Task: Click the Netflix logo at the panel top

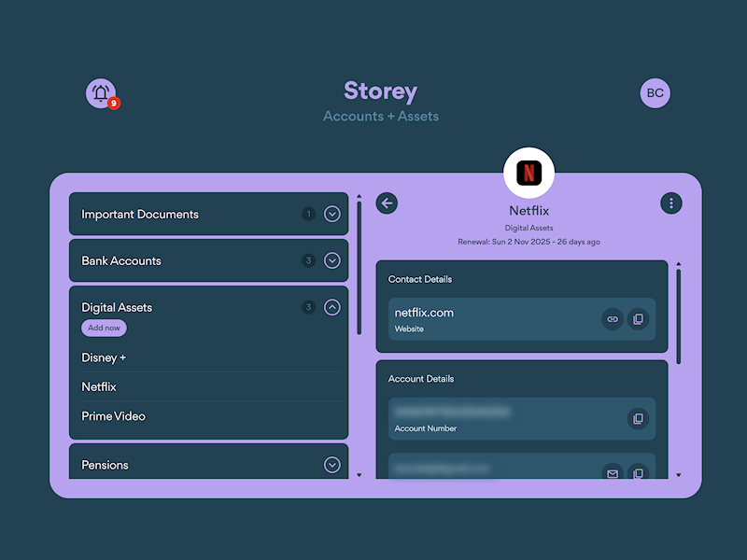Action: (529, 172)
